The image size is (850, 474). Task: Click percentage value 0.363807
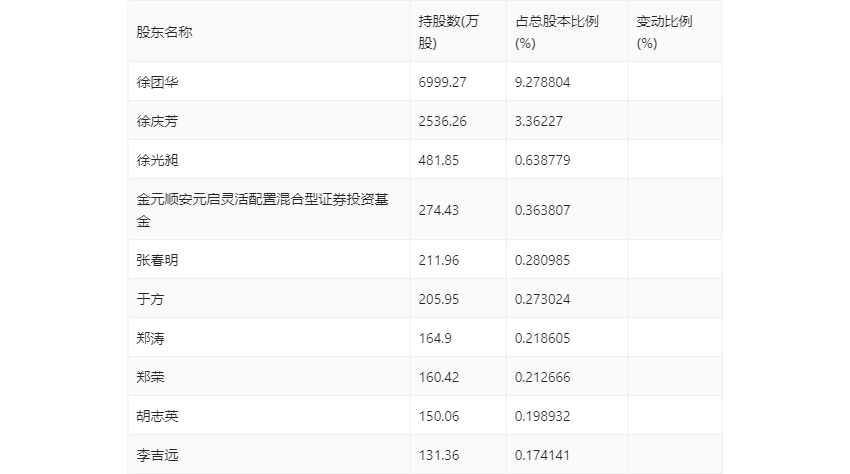tap(543, 210)
